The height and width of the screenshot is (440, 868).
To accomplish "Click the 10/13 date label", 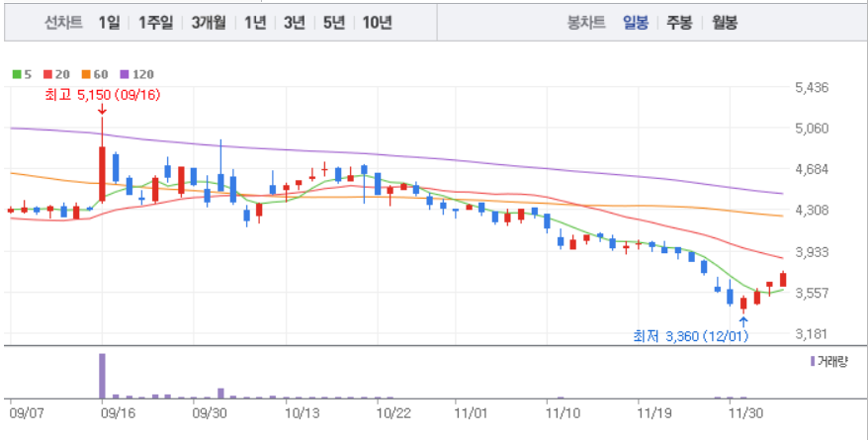I will [x=302, y=414].
